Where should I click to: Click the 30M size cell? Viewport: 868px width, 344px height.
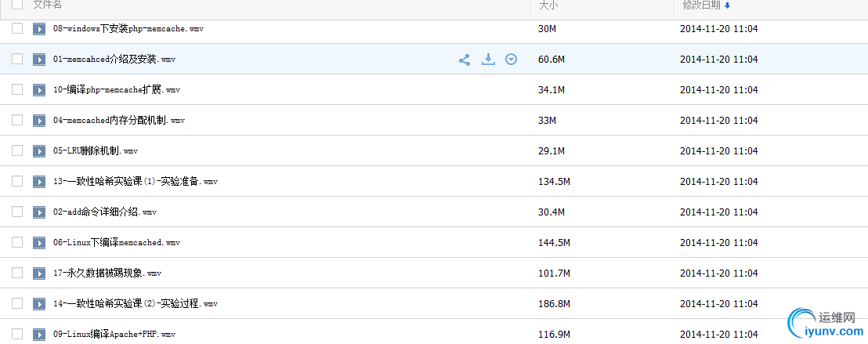(547, 29)
